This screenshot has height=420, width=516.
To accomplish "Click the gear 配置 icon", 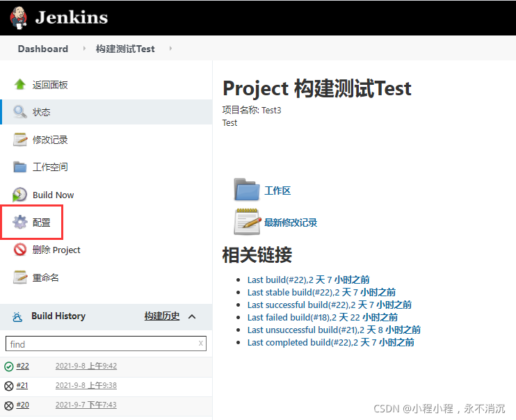I will tap(19, 223).
